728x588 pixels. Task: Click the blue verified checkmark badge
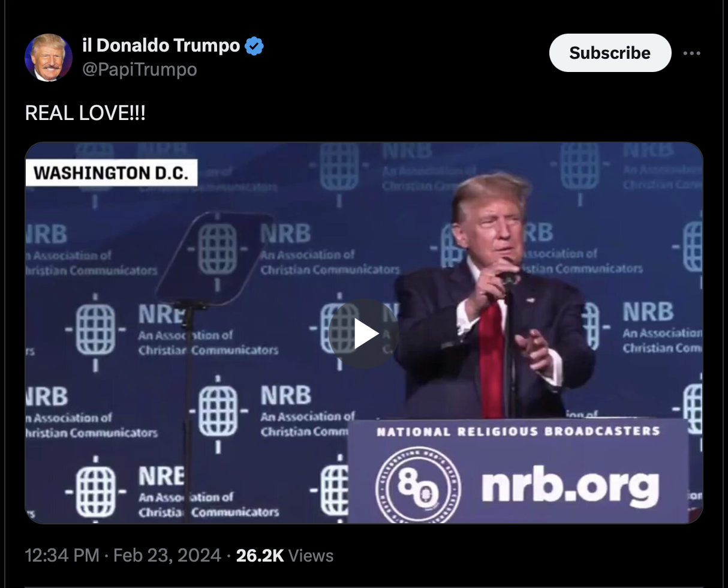click(x=254, y=46)
